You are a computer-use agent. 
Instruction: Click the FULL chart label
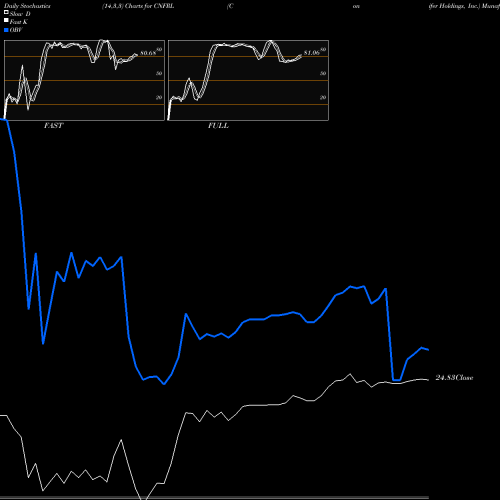click(218, 126)
